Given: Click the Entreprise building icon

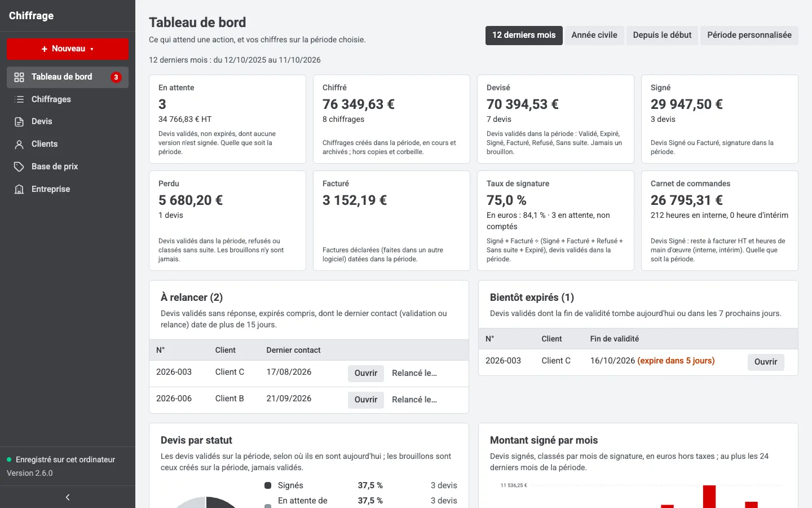Looking at the screenshot, I should point(19,190).
